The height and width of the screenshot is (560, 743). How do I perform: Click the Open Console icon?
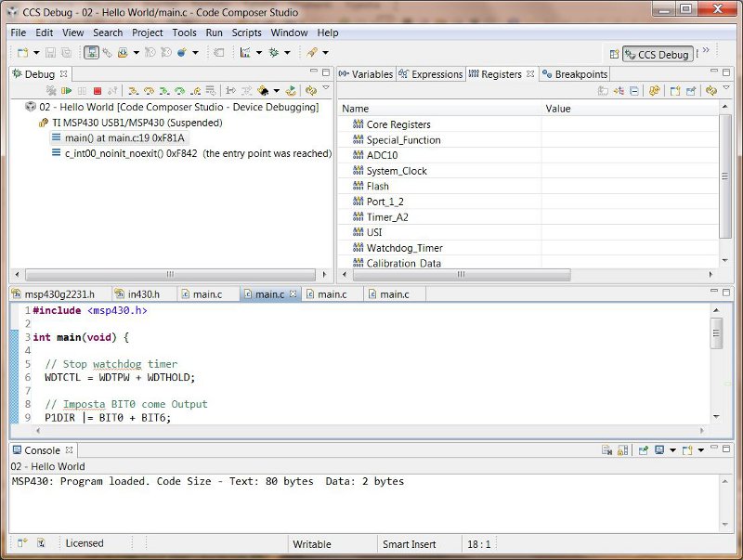[687, 450]
